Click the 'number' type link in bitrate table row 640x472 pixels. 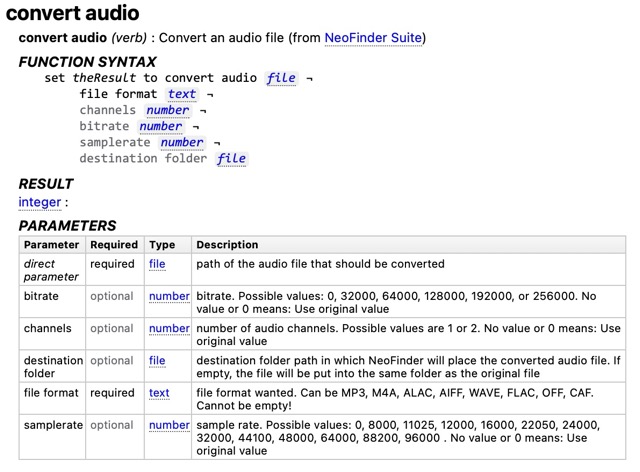(x=169, y=296)
